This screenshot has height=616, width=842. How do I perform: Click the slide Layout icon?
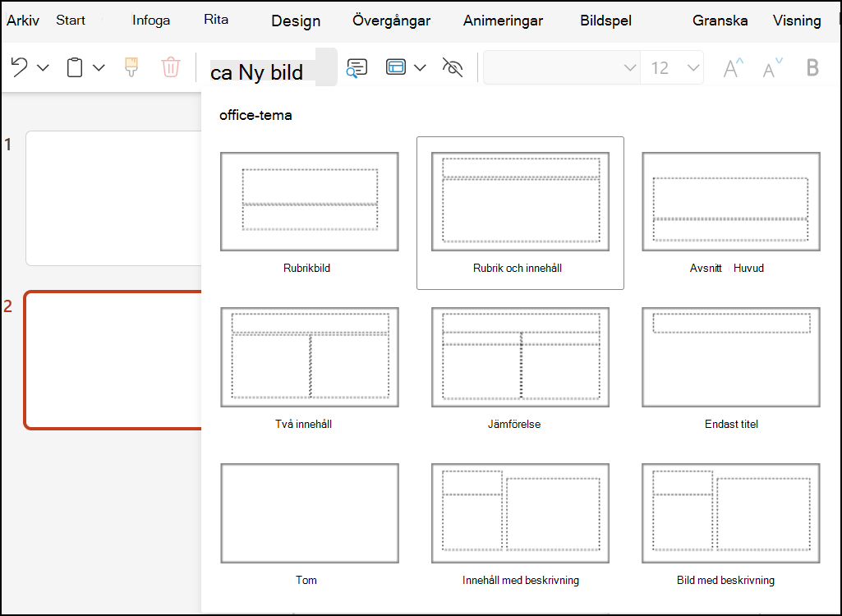[396, 67]
